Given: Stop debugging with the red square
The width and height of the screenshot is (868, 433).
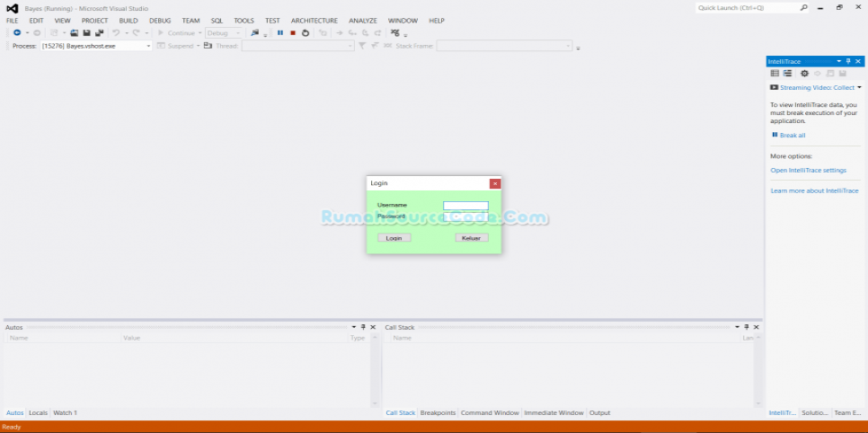Looking at the screenshot, I should tap(293, 32).
